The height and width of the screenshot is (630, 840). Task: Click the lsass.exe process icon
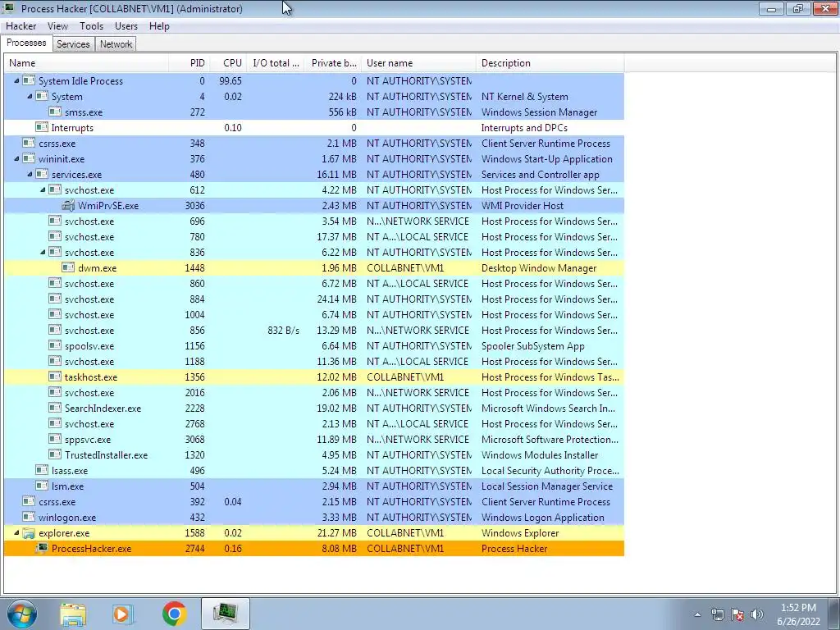(x=42, y=470)
